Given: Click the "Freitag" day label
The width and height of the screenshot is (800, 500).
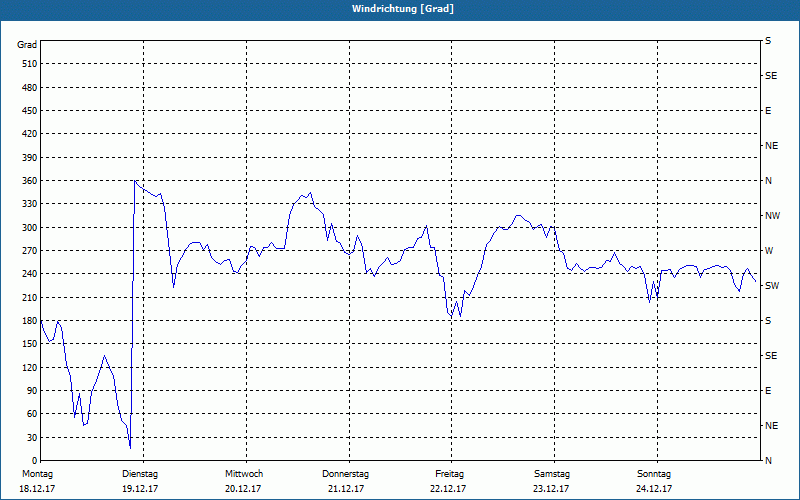Looking at the screenshot, I should click(x=449, y=474).
